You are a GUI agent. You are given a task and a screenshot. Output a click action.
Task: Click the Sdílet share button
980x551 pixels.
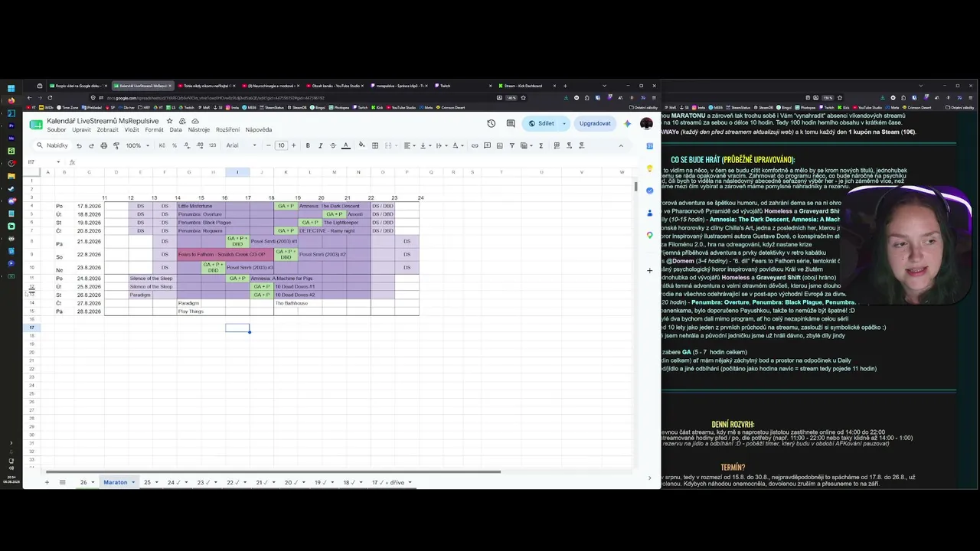(541, 123)
